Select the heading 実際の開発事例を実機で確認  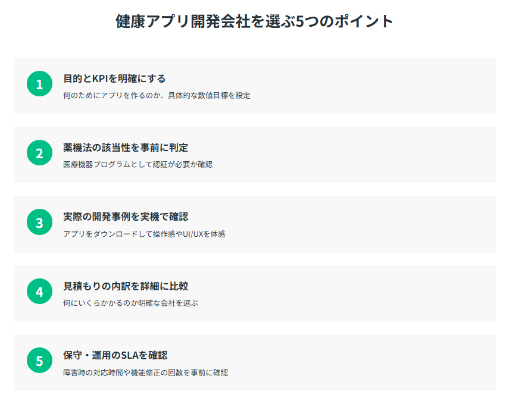click(126, 217)
